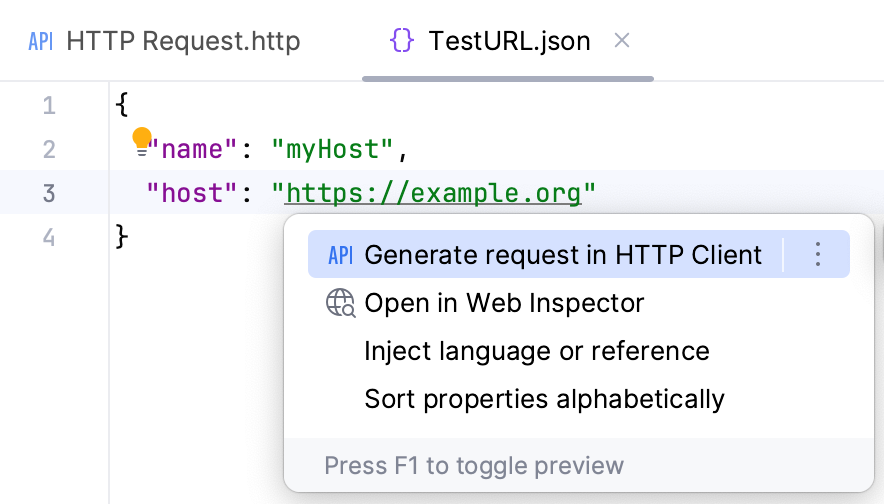Click the API icon on HTTP Request tab
This screenshot has height=504, width=884.
(41, 41)
